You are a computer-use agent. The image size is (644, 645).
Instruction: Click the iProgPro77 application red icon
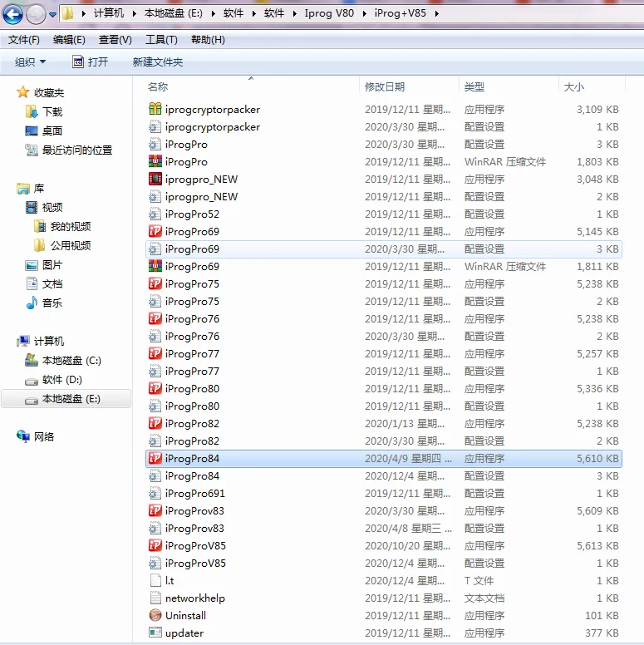(x=155, y=353)
